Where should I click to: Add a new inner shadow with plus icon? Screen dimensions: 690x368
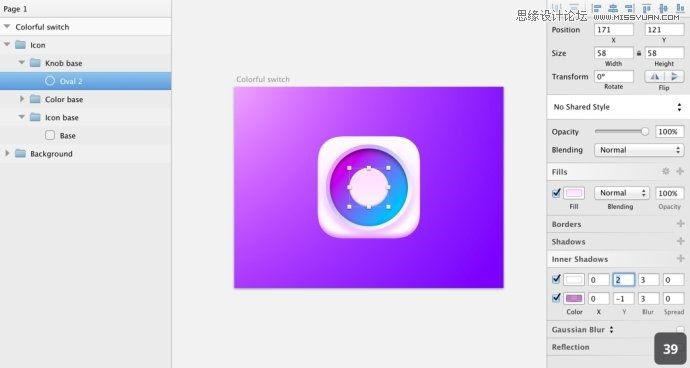pyautogui.click(x=680, y=258)
